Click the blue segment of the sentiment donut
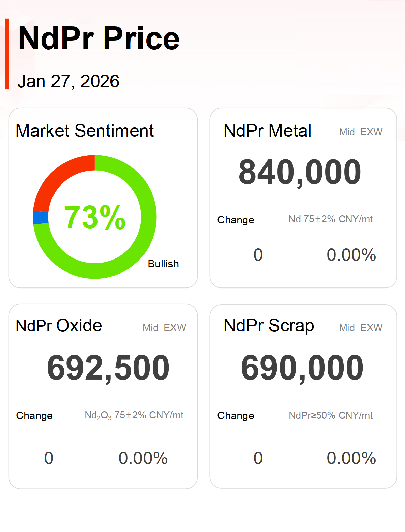405x532 pixels. [41, 218]
